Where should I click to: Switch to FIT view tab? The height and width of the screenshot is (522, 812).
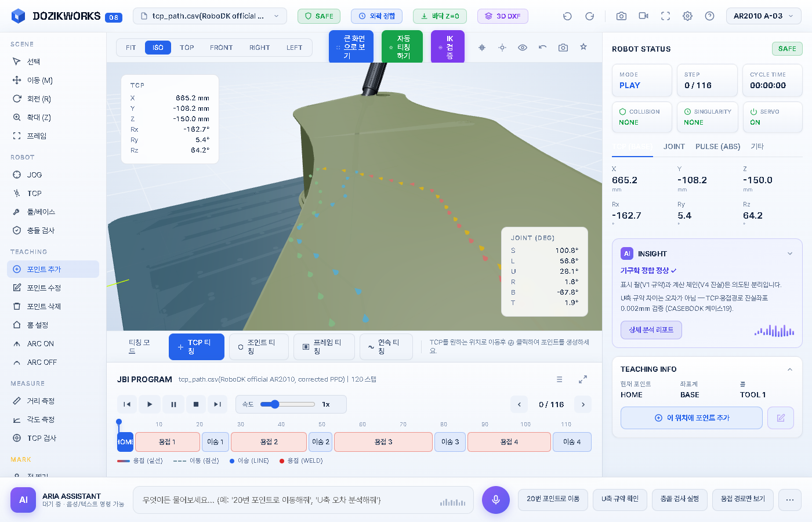click(x=131, y=48)
